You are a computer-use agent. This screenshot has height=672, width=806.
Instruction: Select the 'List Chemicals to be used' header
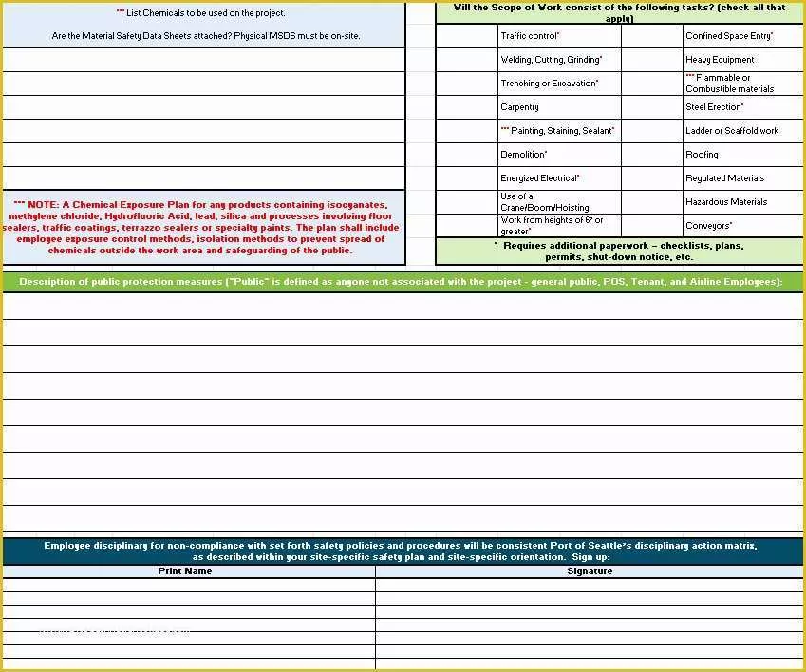(200, 13)
